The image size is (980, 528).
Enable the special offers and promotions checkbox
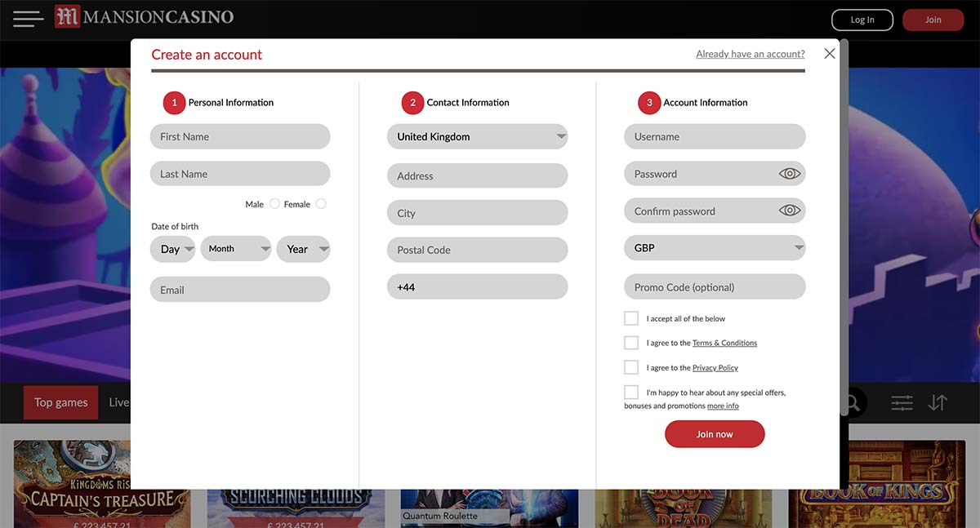pos(631,392)
